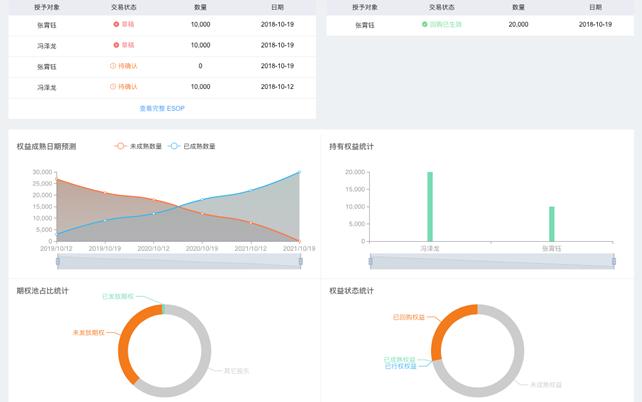This screenshot has width=642, height=402.
Task: Click the 2021/10/12 label on the line chart axis
Action: (251, 248)
